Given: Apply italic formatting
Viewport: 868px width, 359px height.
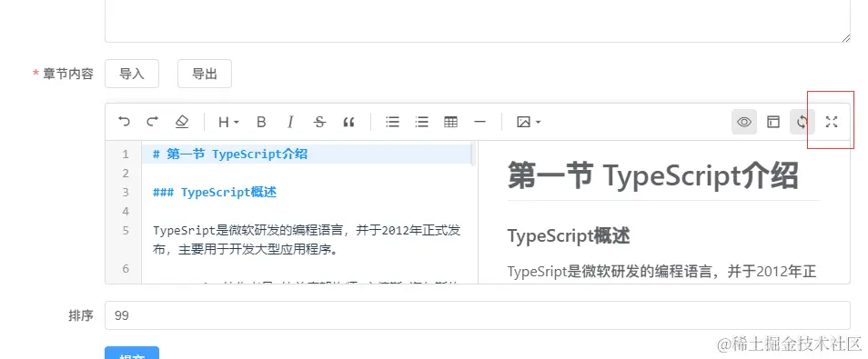Looking at the screenshot, I should pos(290,123).
